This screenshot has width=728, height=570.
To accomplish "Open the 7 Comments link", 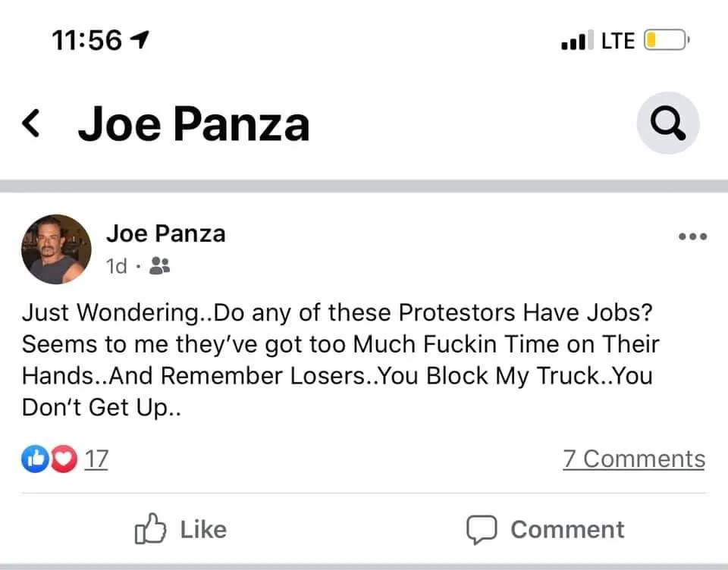I will point(633,459).
